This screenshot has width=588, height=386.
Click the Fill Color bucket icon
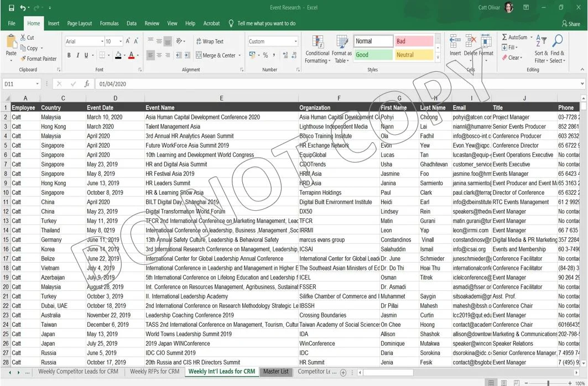[118, 55]
